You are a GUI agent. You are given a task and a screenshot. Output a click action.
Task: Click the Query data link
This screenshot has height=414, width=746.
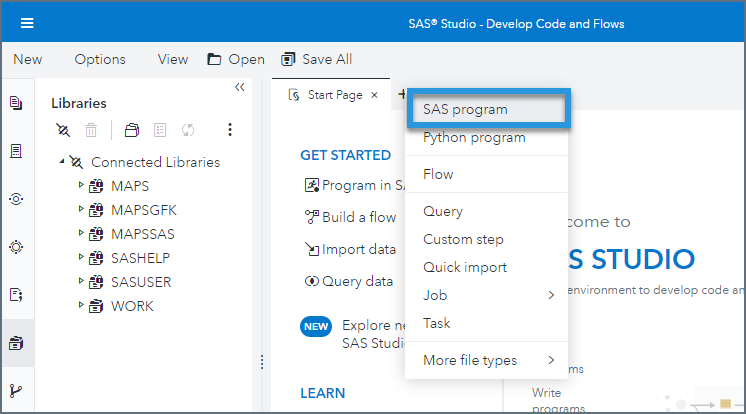pyautogui.click(x=356, y=281)
